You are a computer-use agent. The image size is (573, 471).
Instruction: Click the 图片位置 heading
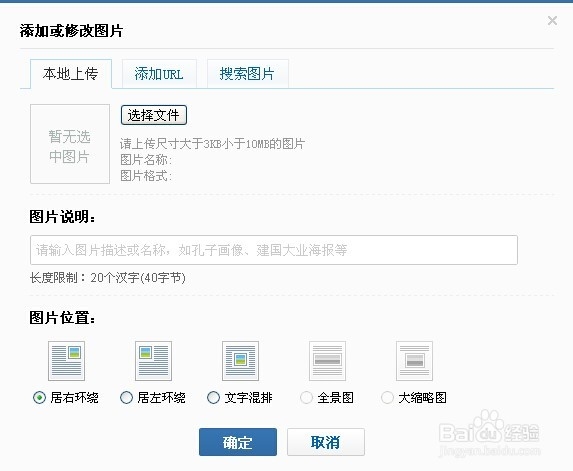tap(62, 318)
